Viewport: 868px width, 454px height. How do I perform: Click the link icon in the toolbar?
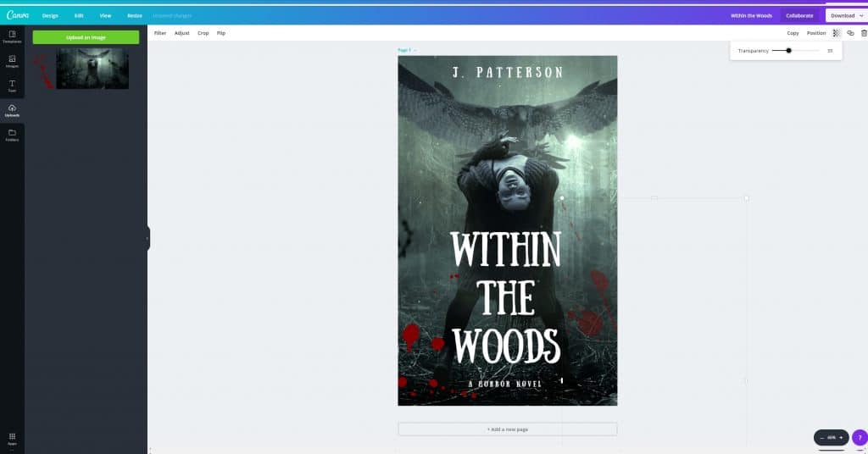[850, 33]
